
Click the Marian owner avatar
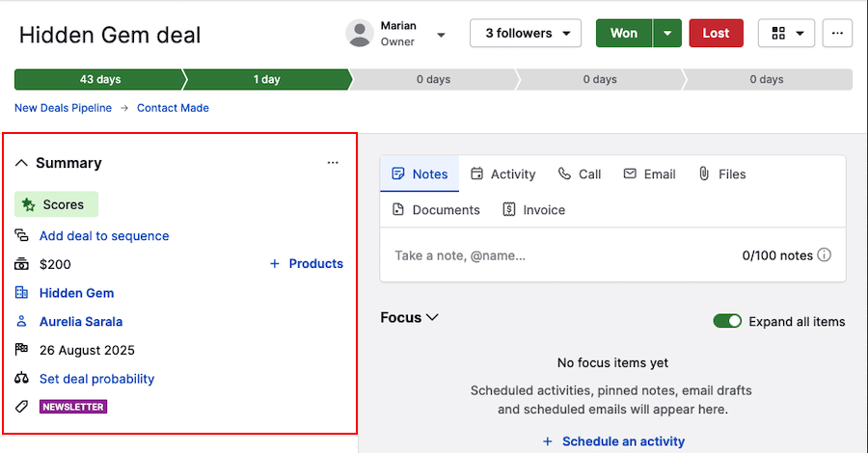pos(360,34)
